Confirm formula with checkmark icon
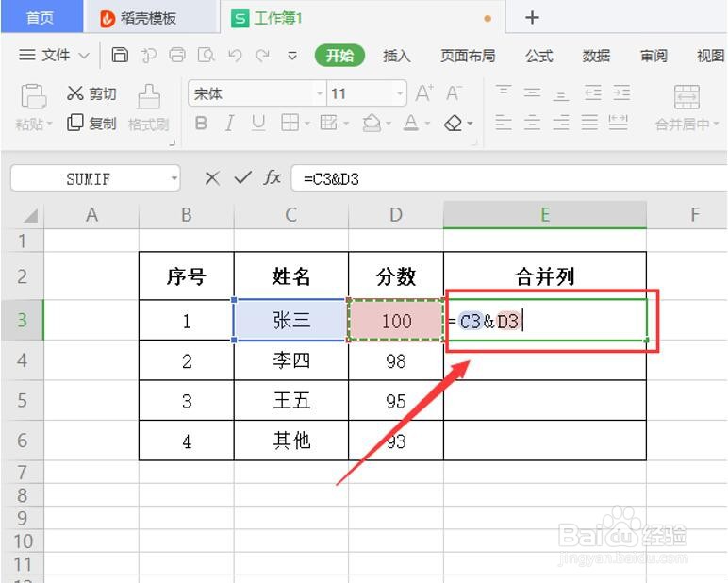 242,177
